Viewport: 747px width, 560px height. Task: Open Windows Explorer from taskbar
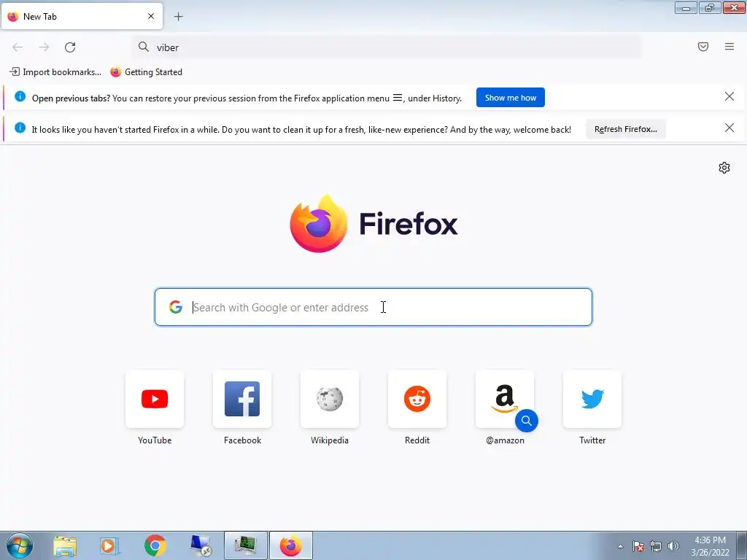tap(65, 545)
